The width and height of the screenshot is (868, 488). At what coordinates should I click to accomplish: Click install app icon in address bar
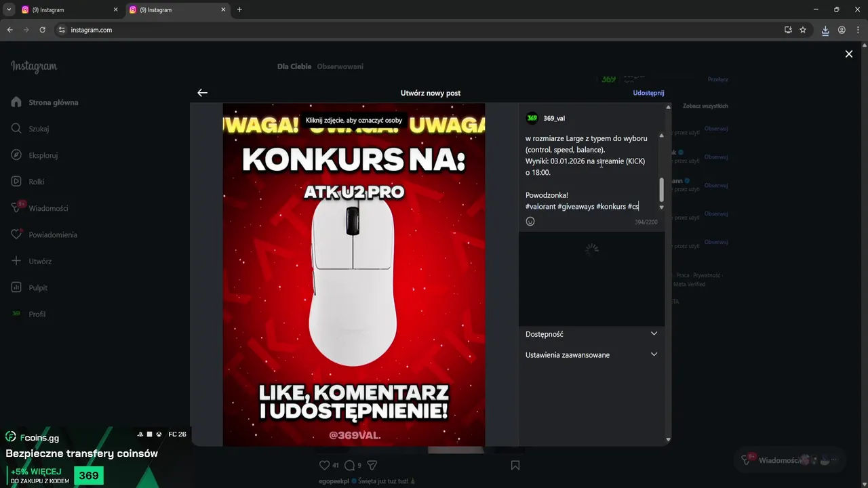pyautogui.click(x=788, y=30)
